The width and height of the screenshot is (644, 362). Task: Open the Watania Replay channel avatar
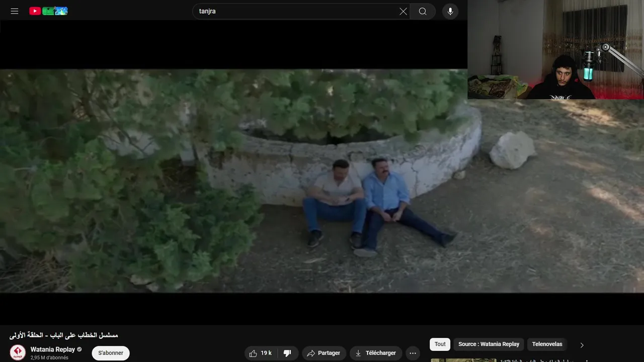pos(18,353)
